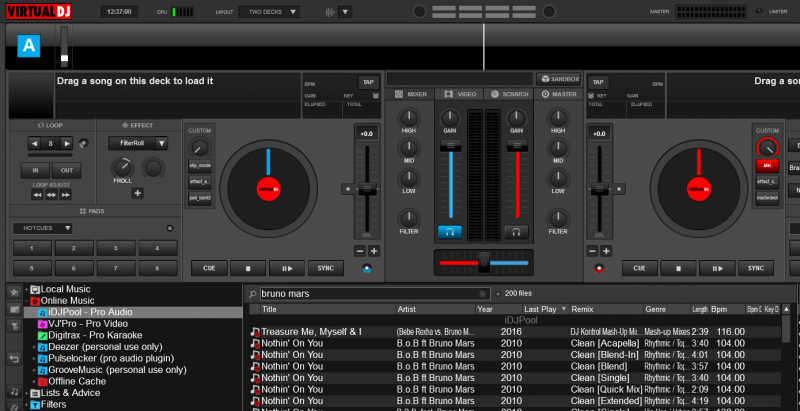Switch to the Video tab
This screenshot has width=800, height=411.
pyautogui.click(x=460, y=94)
